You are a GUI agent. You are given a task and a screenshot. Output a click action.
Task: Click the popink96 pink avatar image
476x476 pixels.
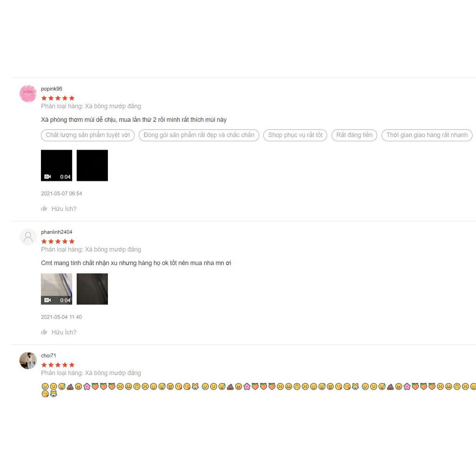click(x=28, y=93)
